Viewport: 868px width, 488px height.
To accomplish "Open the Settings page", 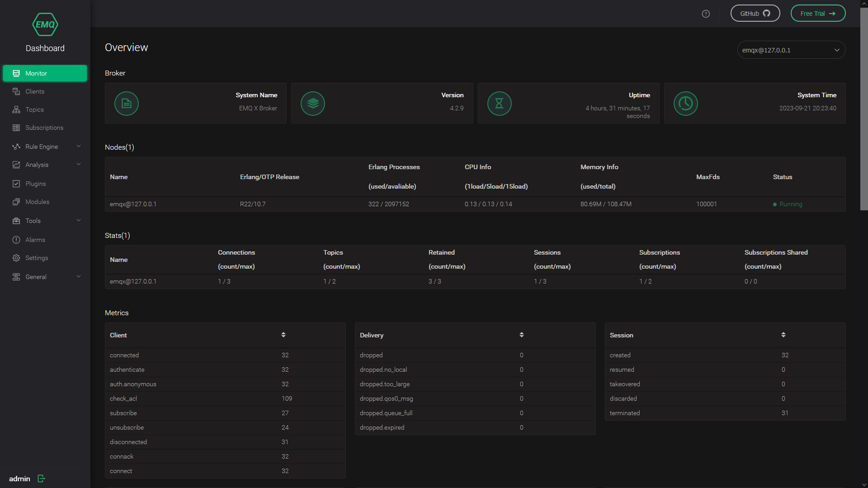I will click(x=45, y=258).
